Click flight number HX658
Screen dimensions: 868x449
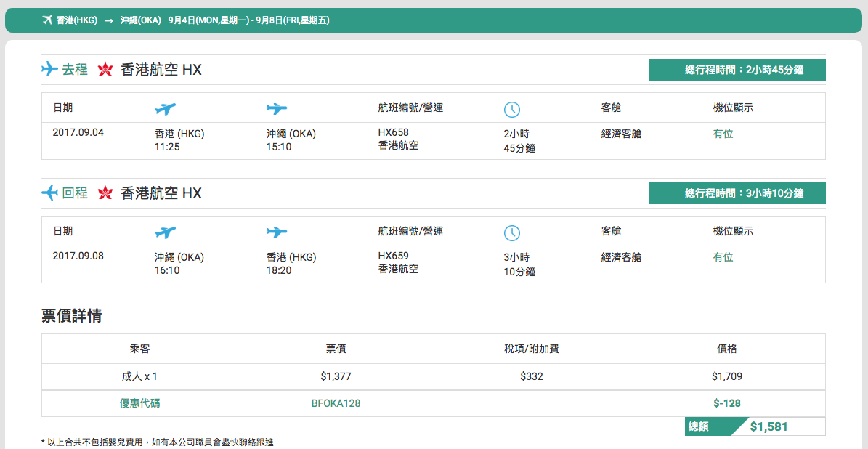393,132
